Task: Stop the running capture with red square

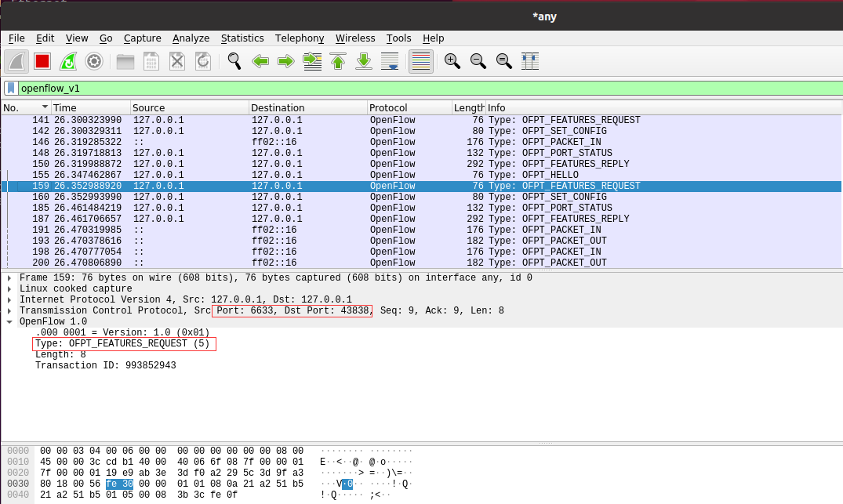Action: tap(42, 61)
